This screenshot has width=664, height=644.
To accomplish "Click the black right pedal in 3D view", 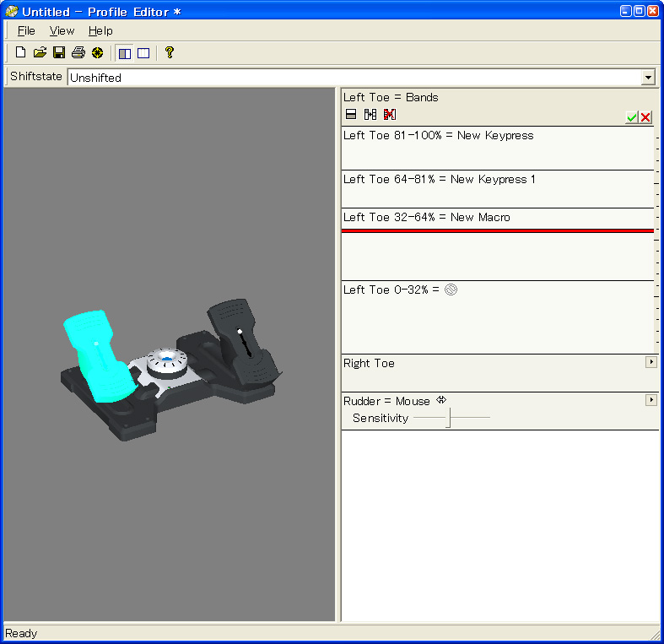I will [244, 342].
